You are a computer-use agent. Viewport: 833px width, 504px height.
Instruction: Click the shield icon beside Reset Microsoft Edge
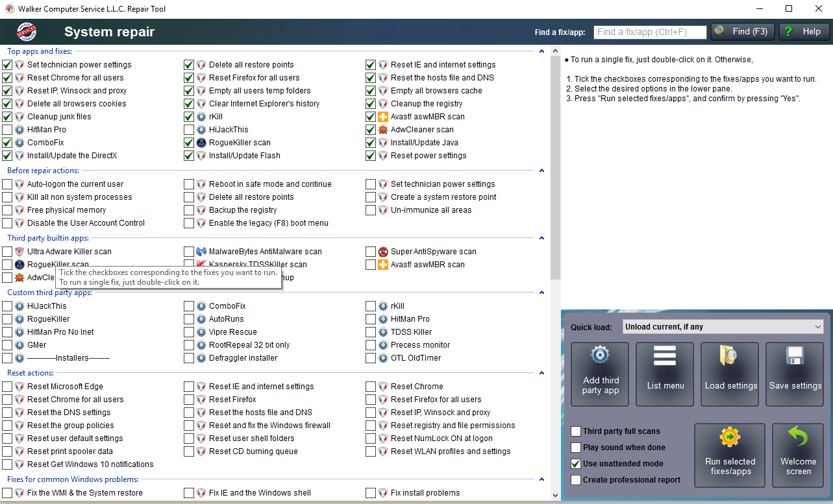click(19, 387)
